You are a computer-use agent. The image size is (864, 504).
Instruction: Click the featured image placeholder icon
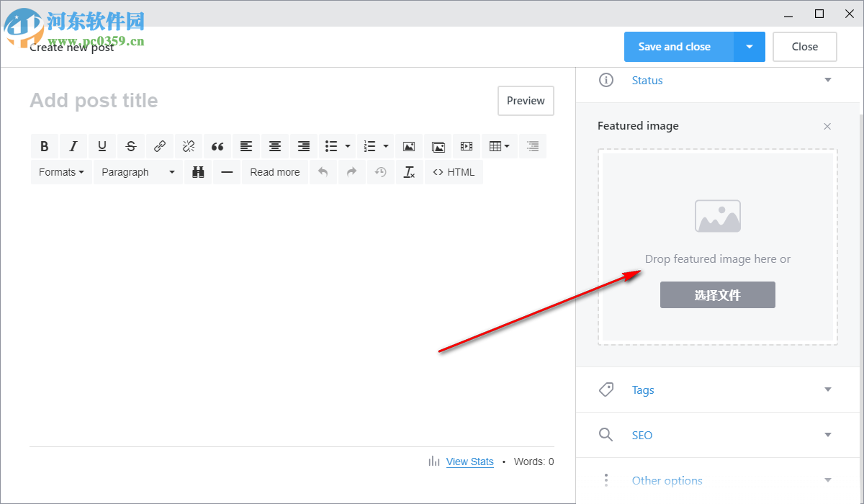click(x=718, y=216)
